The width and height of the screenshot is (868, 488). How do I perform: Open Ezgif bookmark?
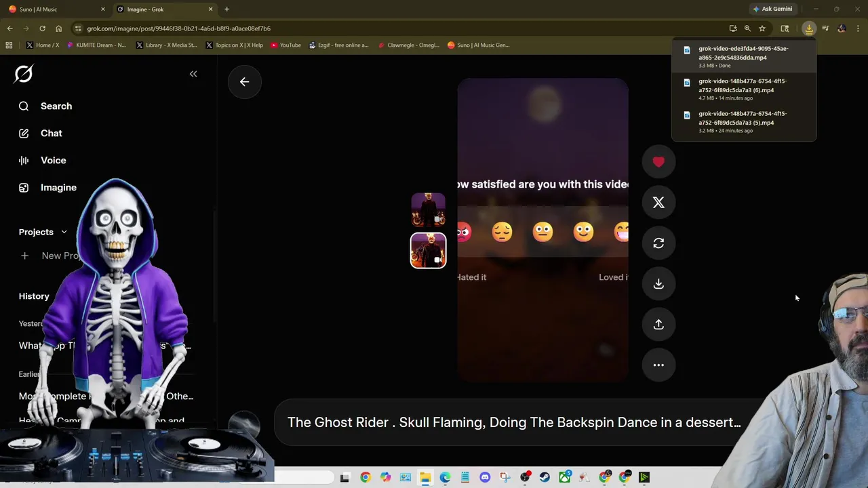pyautogui.click(x=338, y=45)
